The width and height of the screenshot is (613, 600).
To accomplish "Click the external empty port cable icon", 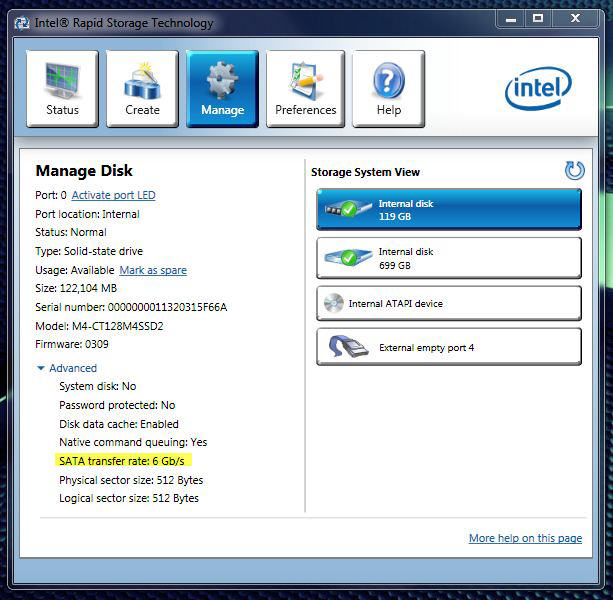I will coord(348,346).
